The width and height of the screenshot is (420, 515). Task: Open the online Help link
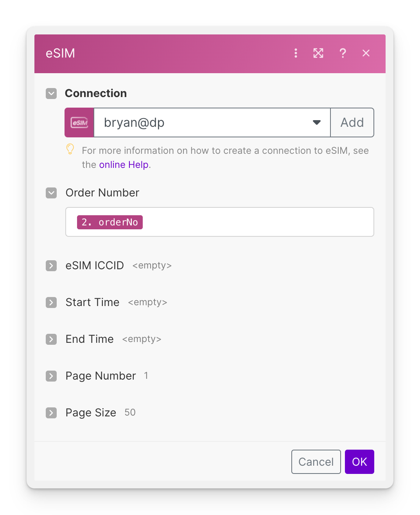[124, 164]
